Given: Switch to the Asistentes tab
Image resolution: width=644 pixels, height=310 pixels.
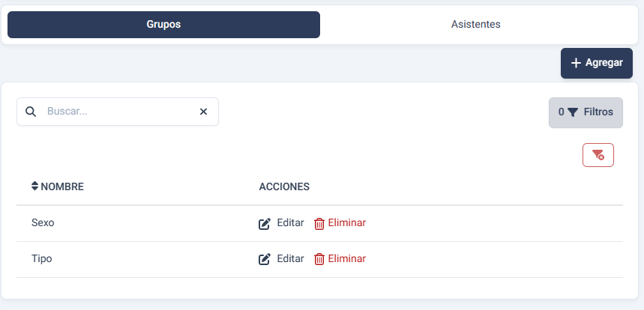Looking at the screenshot, I should point(475,25).
